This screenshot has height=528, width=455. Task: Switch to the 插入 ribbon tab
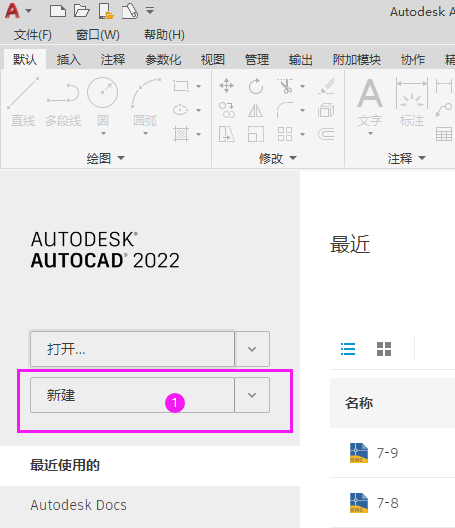tap(69, 60)
